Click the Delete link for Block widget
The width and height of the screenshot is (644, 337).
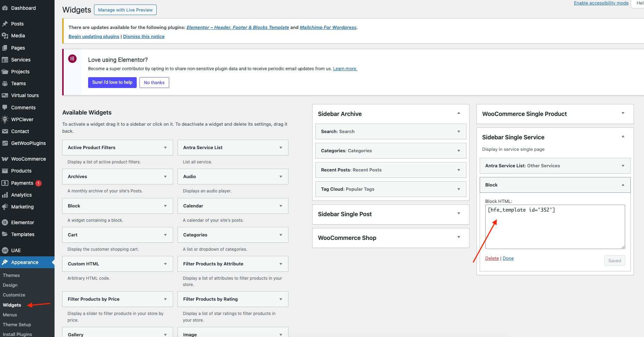click(x=492, y=258)
